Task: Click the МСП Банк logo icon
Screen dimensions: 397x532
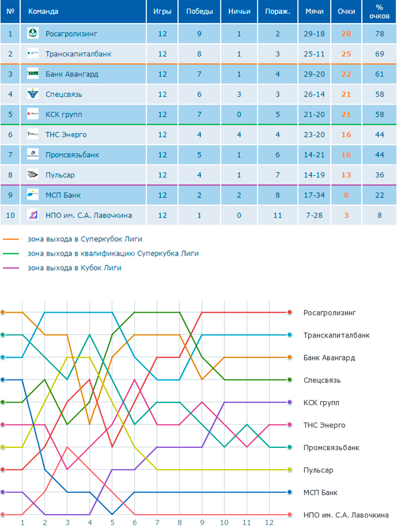Action: point(33,195)
